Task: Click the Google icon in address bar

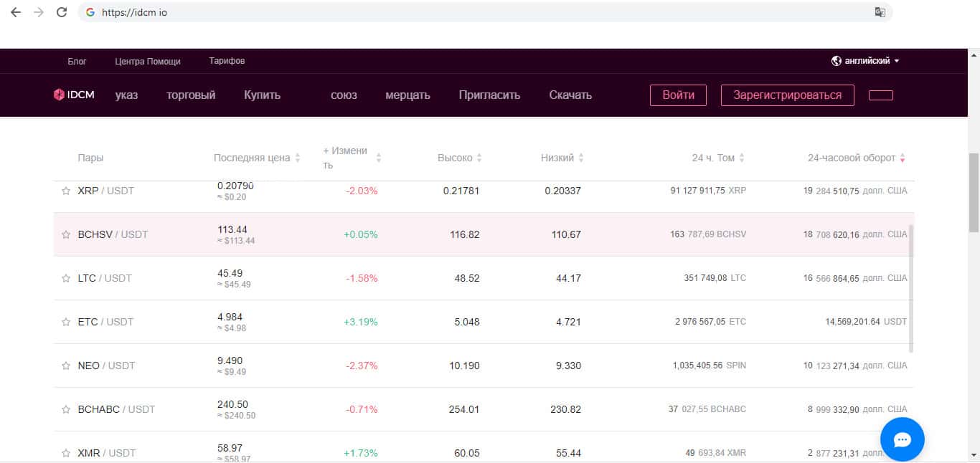Action: click(90, 12)
